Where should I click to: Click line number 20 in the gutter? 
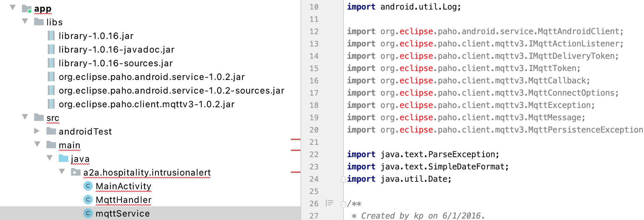pos(314,130)
